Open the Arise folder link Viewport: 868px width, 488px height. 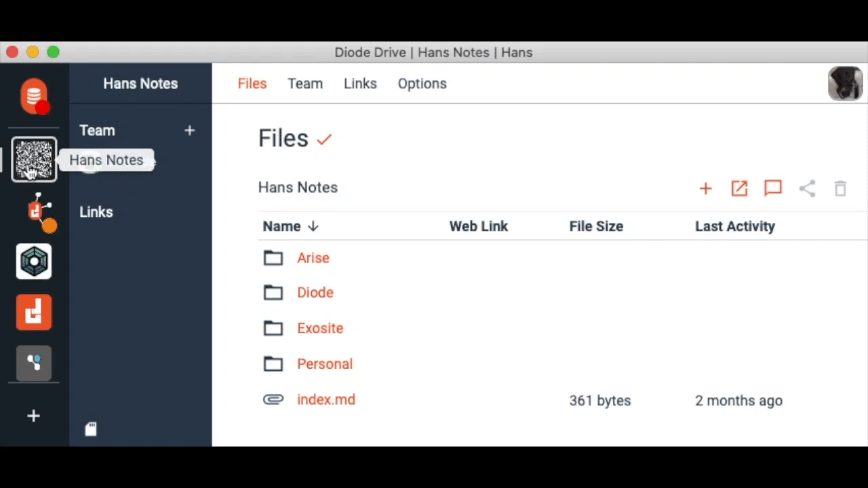tap(313, 258)
